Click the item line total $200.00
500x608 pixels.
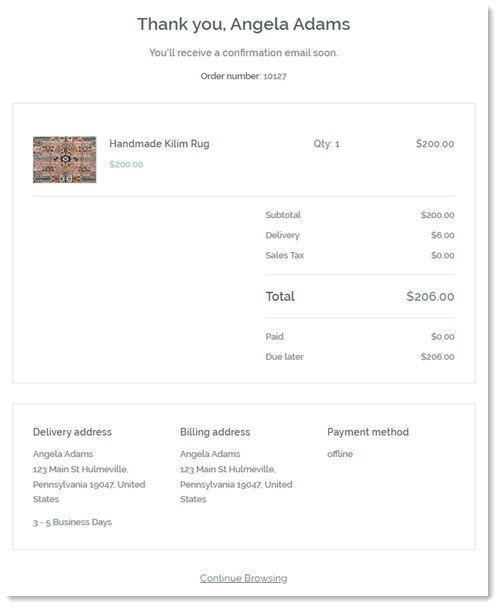point(435,144)
